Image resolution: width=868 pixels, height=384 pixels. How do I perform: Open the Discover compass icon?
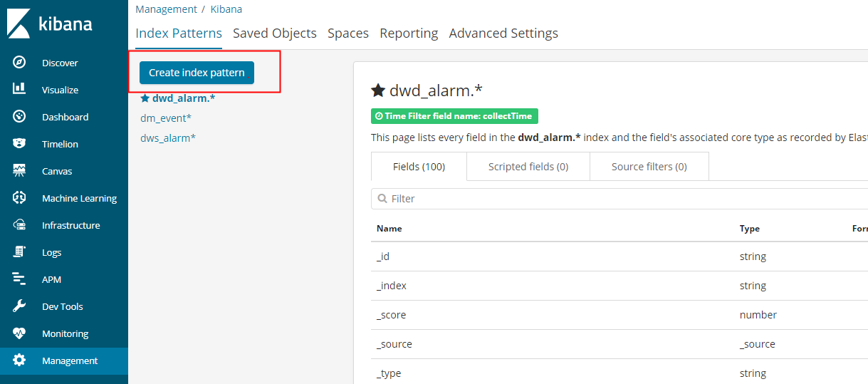pyautogui.click(x=19, y=63)
